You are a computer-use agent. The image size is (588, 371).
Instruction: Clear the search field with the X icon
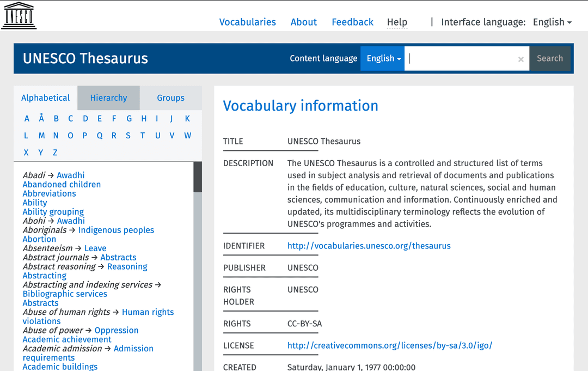click(x=521, y=59)
